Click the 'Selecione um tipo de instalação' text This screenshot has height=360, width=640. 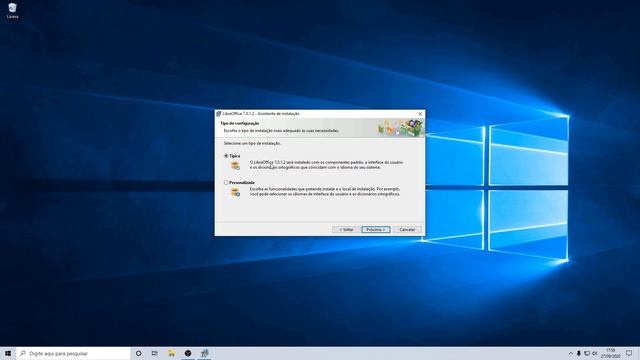click(x=252, y=144)
